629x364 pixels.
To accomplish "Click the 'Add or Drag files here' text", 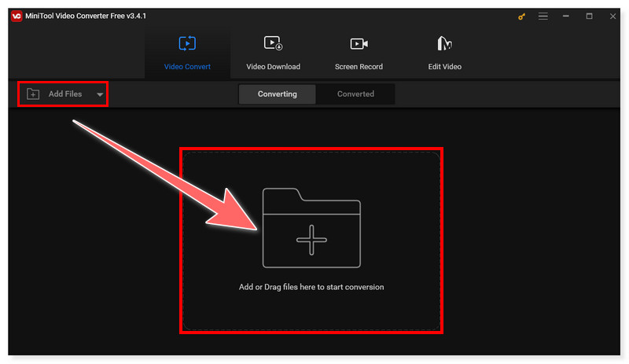I will point(311,287).
